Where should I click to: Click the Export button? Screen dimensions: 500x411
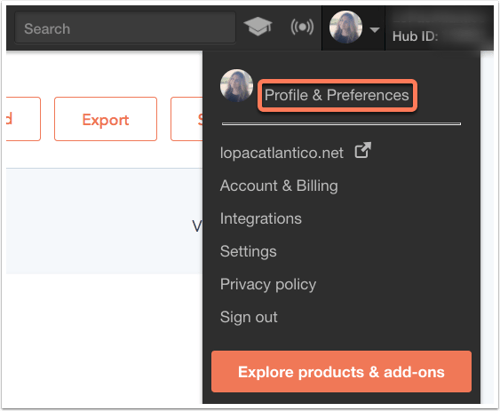(x=105, y=119)
